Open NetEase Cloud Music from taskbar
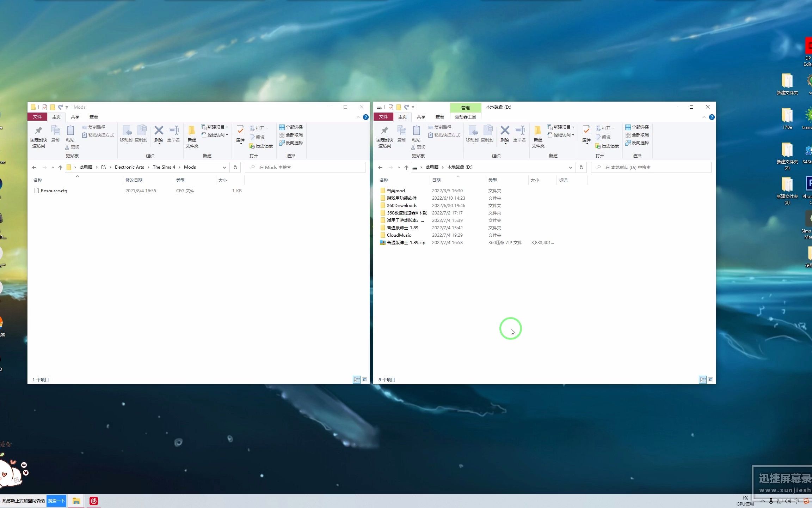 (x=94, y=501)
